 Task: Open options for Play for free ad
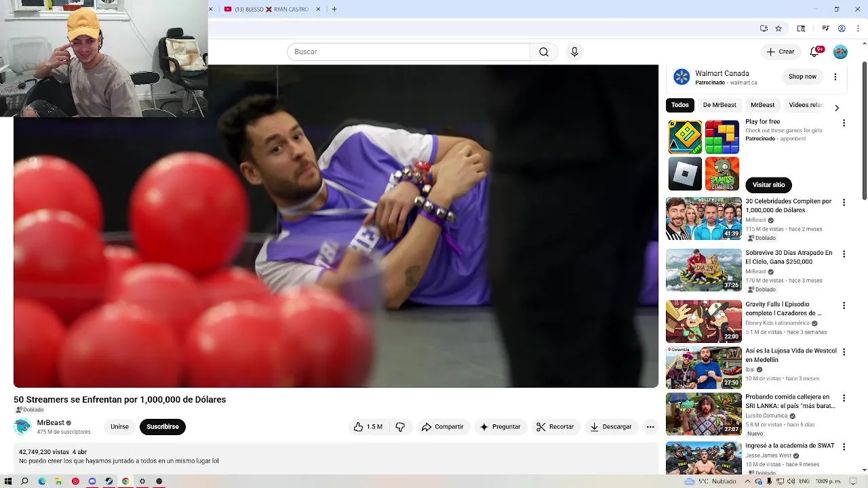coord(844,123)
